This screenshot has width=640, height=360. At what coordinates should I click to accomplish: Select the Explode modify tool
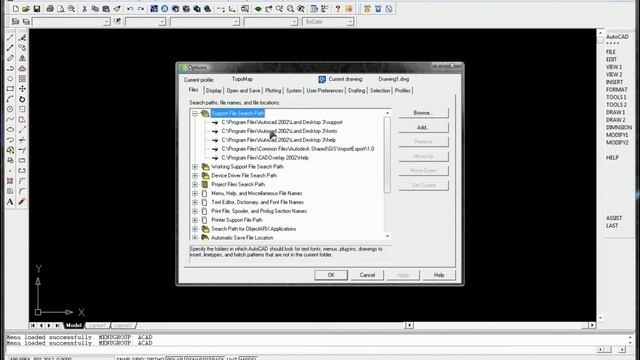point(22,202)
